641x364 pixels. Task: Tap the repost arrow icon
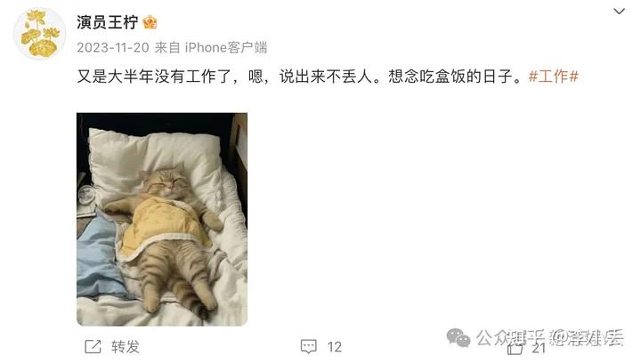pyautogui.click(x=93, y=347)
